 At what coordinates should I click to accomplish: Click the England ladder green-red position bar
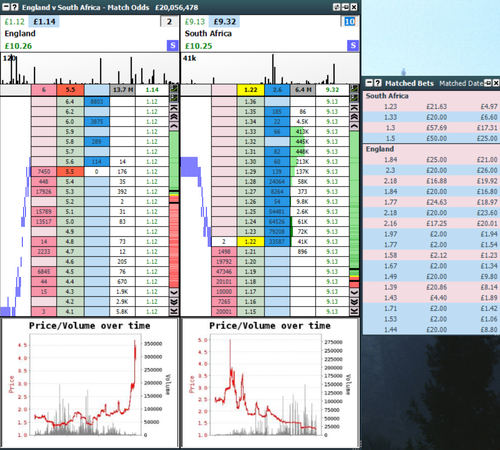tap(174, 209)
